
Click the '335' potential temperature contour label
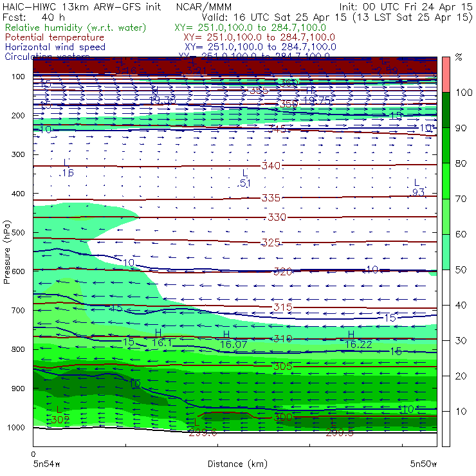coord(271,198)
